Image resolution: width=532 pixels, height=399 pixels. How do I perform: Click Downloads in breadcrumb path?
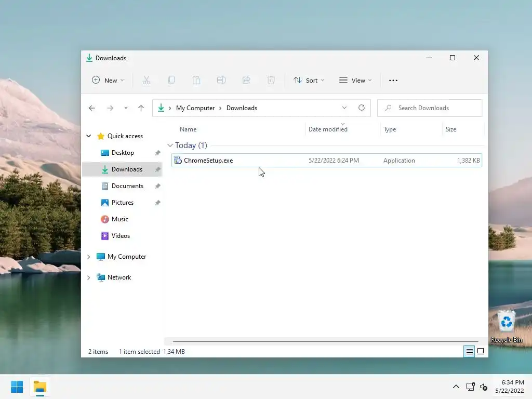242,108
